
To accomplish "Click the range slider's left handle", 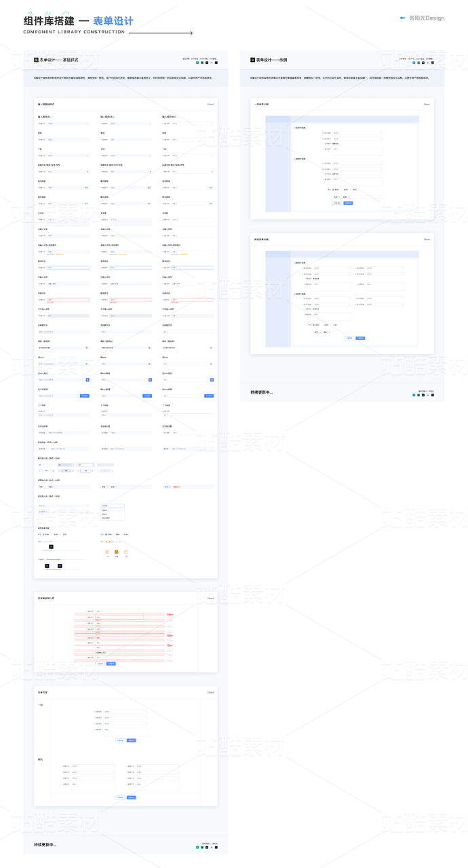I will [47, 559].
